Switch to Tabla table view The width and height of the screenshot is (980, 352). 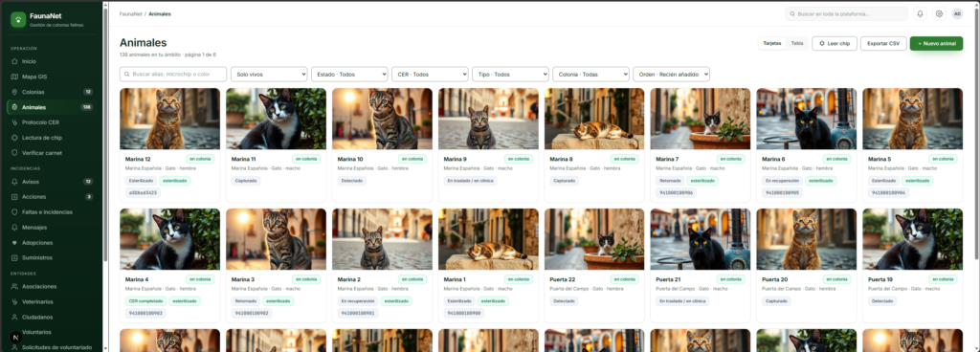797,43
